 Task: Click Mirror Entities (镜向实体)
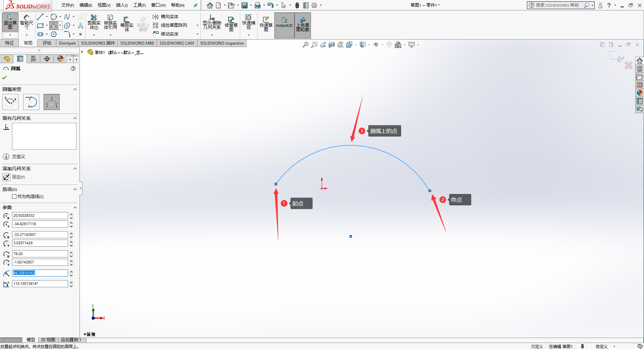[166, 16]
